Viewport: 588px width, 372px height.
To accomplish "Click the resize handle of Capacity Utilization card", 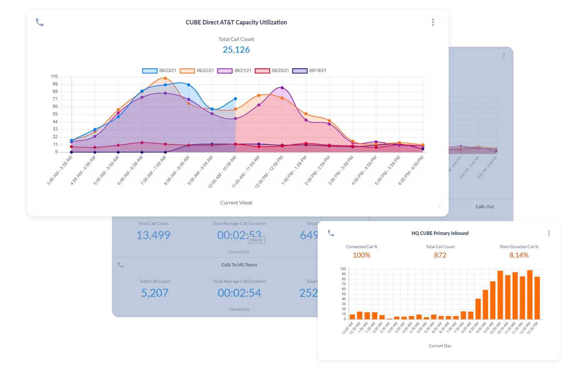I will pyautogui.click(x=439, y=206).
